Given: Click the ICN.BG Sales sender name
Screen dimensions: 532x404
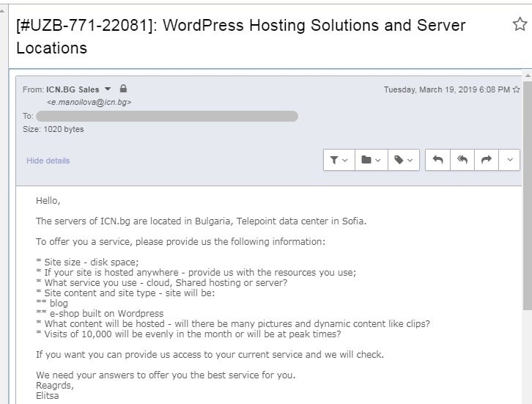Looking at the screenshot, I should point(73,89).
